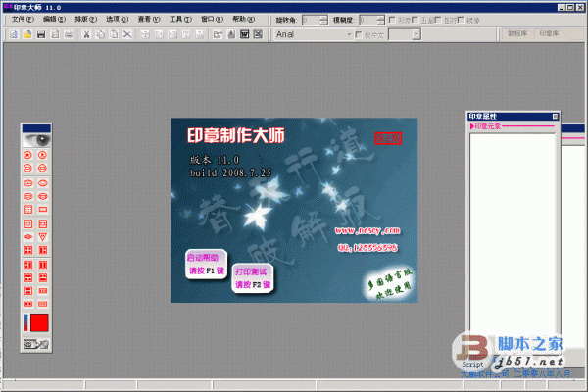Click the Delete X toolbar icon

pos(127,34)
